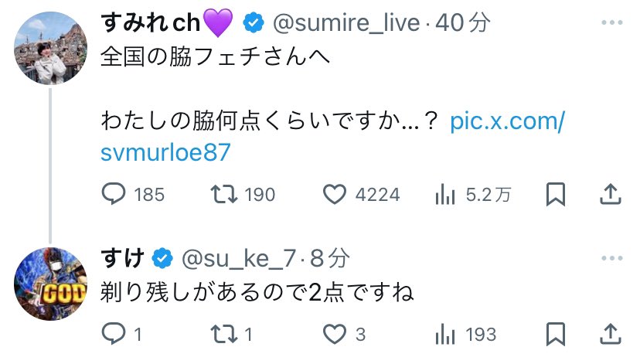The width and height of the screenshot is (640, 364).
Task: Open the @su_ke_7 profile handle
Action: 237,256
